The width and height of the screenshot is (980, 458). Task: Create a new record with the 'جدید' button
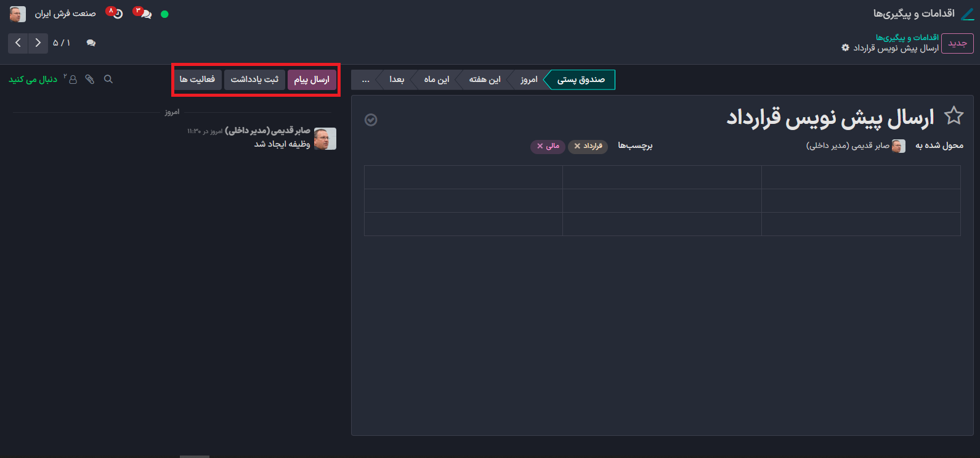957,43
